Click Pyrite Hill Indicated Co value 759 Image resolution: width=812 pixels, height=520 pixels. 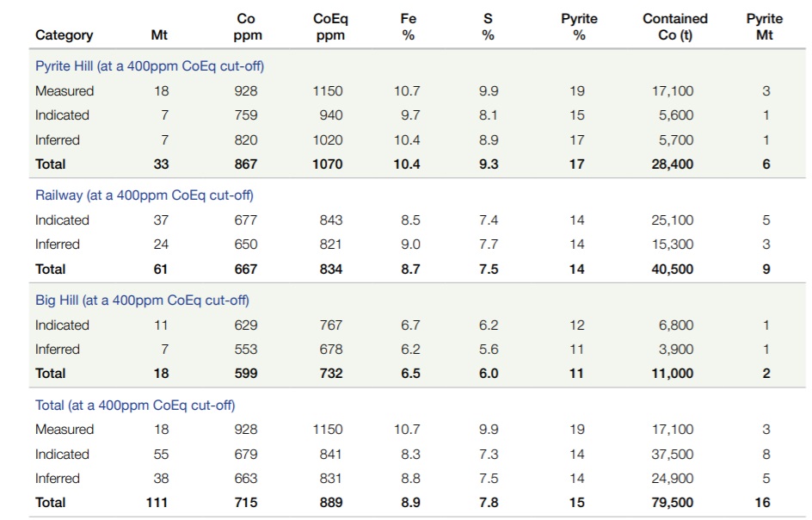tap(245, 115)
